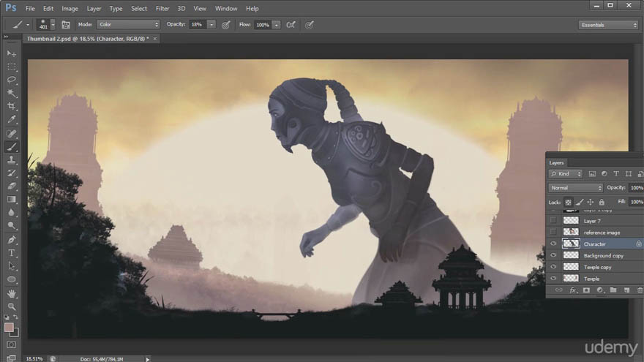The height and width of the screenshot is (362, 644).
Task: Select the Magic Wand tool
Action: tap(12, 93)
